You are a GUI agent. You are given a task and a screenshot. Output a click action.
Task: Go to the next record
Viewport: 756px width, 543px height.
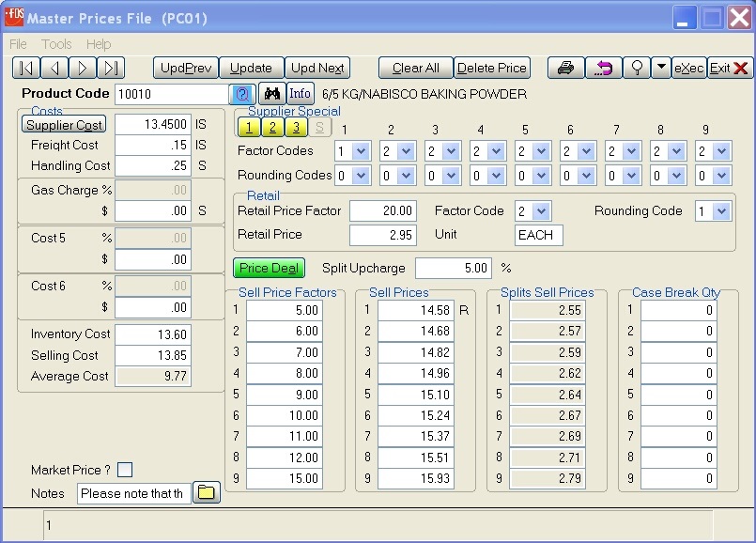coord(83,68)
